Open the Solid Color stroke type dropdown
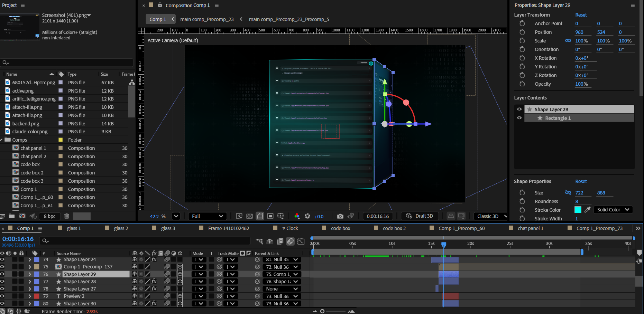644x314 pixels. pos(613,210)
